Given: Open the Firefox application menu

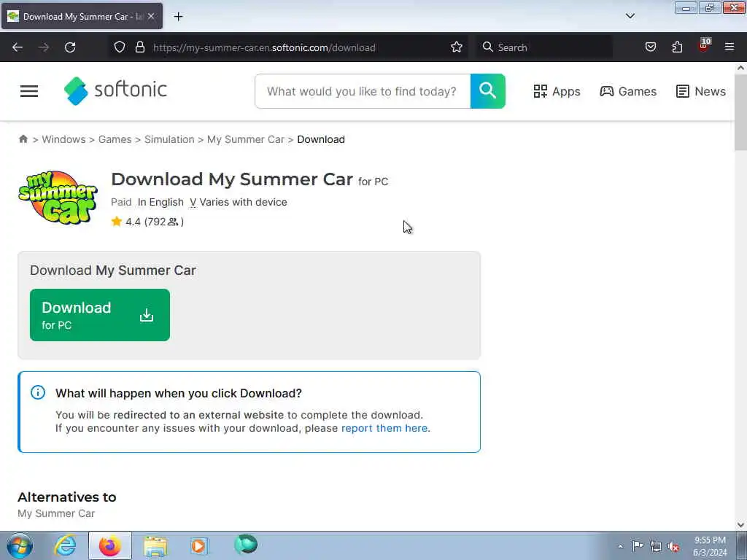Looking at the screenshot, I should pos(729,47).
